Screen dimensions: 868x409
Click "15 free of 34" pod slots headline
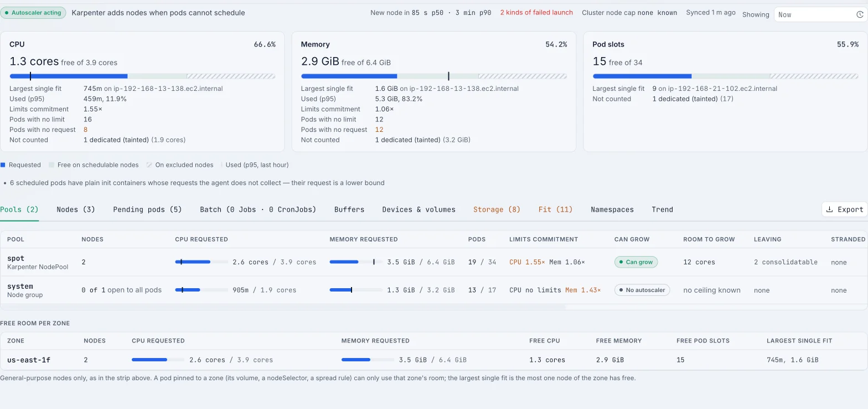618,62
